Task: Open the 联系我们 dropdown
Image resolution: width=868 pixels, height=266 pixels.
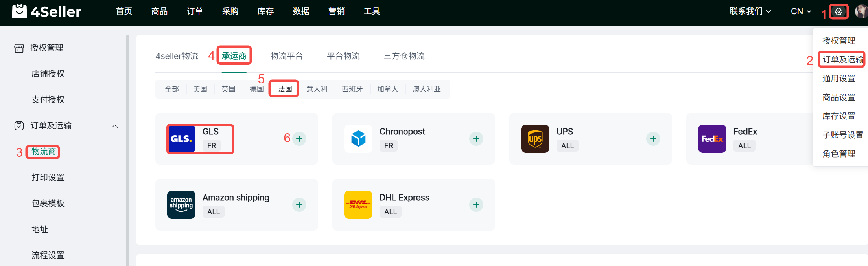Action: 750,11
